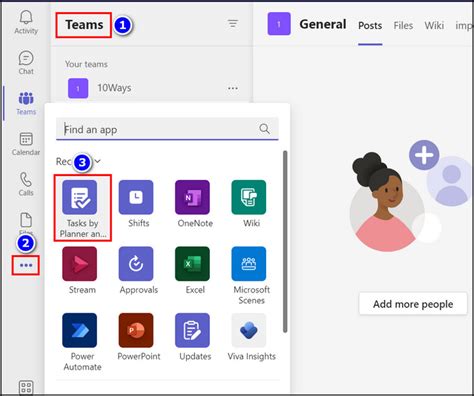Click the search magnifier in Find an app
The width and height of the screenshot is (474, 396).
tap(264, 129)
